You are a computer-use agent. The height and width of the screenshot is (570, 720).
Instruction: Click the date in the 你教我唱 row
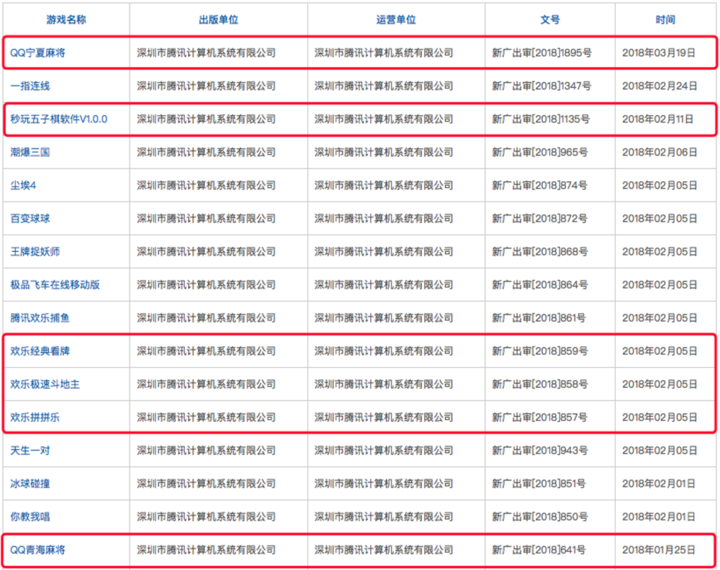pos(659,516)
